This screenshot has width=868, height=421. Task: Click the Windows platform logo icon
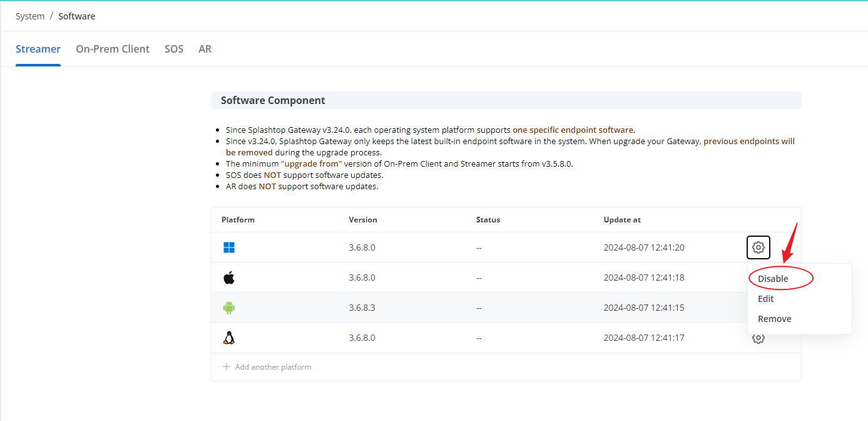(x=229, y=247)
